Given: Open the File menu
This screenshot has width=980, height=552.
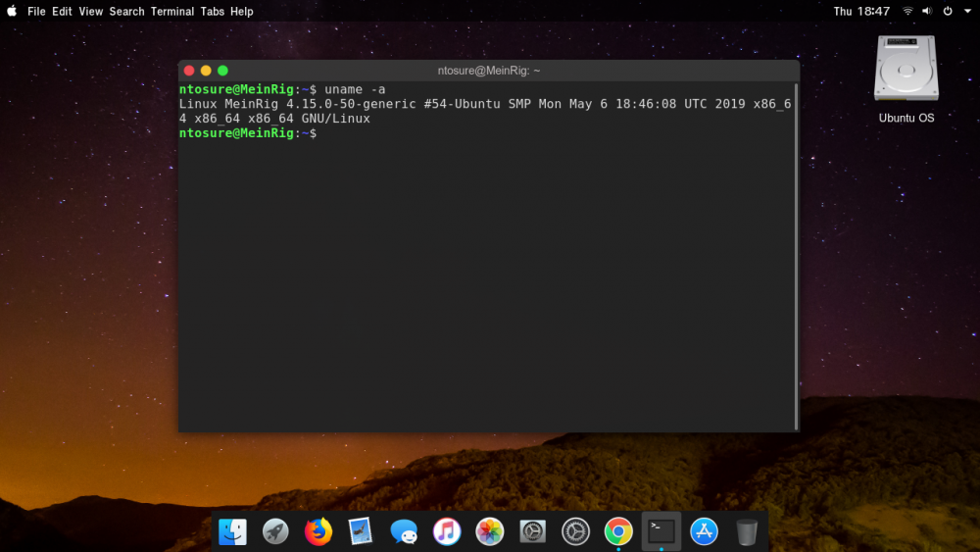Looking at the screenshot, I should (x=36, y=11).
